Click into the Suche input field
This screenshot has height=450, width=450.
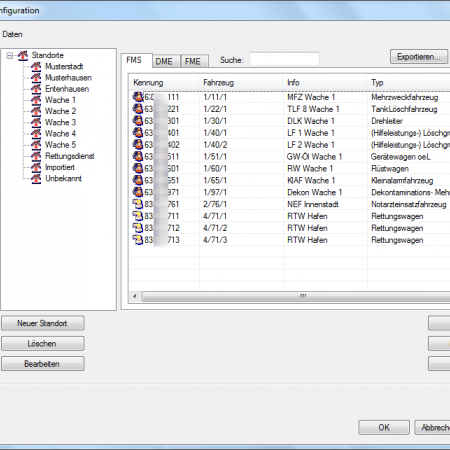click(x=284, y=59)
